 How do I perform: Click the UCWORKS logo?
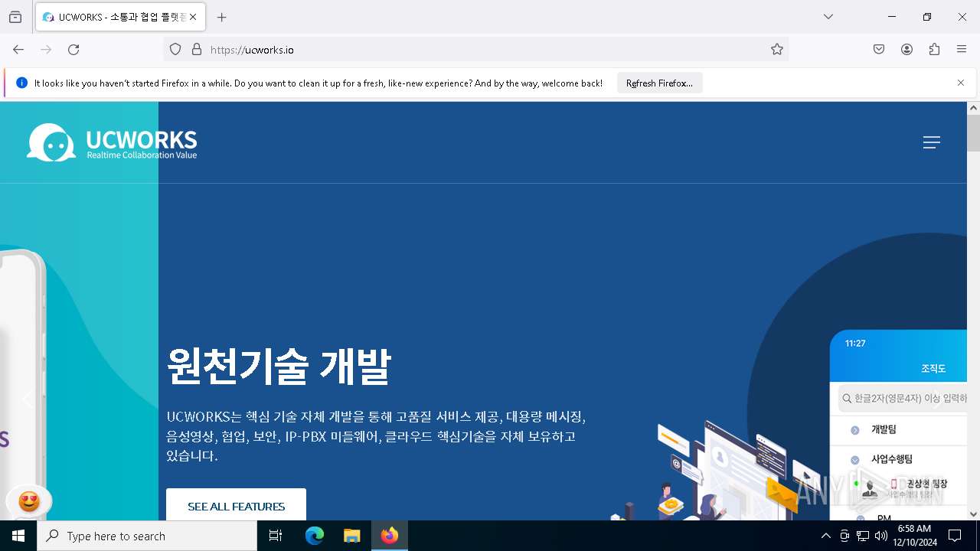point(113,143)
